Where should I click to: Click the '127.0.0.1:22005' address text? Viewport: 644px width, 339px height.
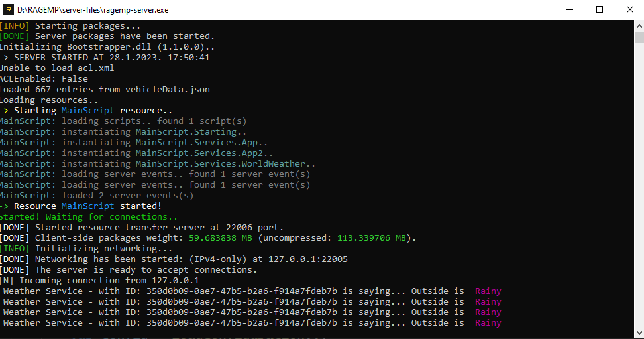(308, 259)
